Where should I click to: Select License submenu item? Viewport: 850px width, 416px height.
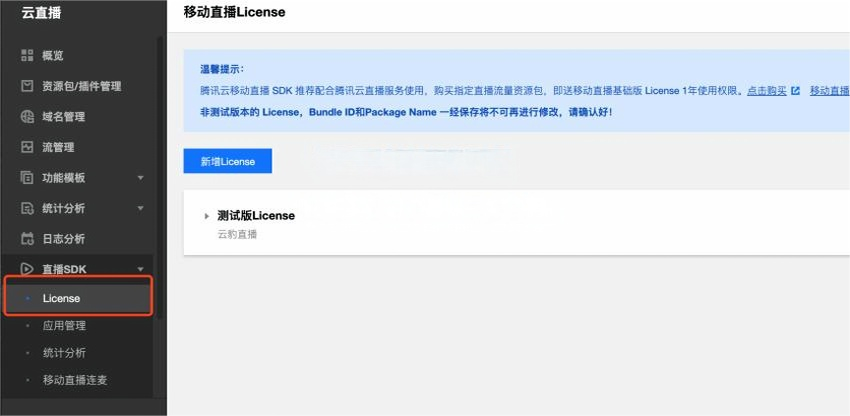pos(79,298)
